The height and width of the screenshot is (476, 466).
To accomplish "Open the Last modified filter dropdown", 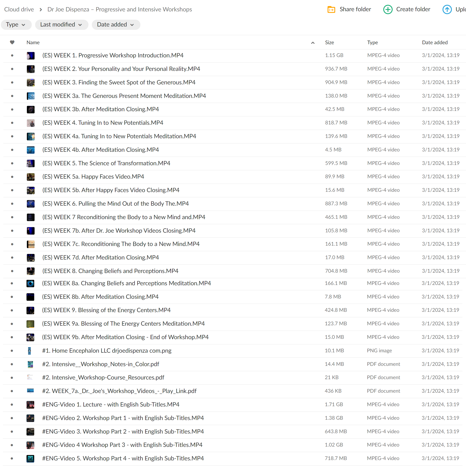I will pyautogui.click(x=61, y=25).
